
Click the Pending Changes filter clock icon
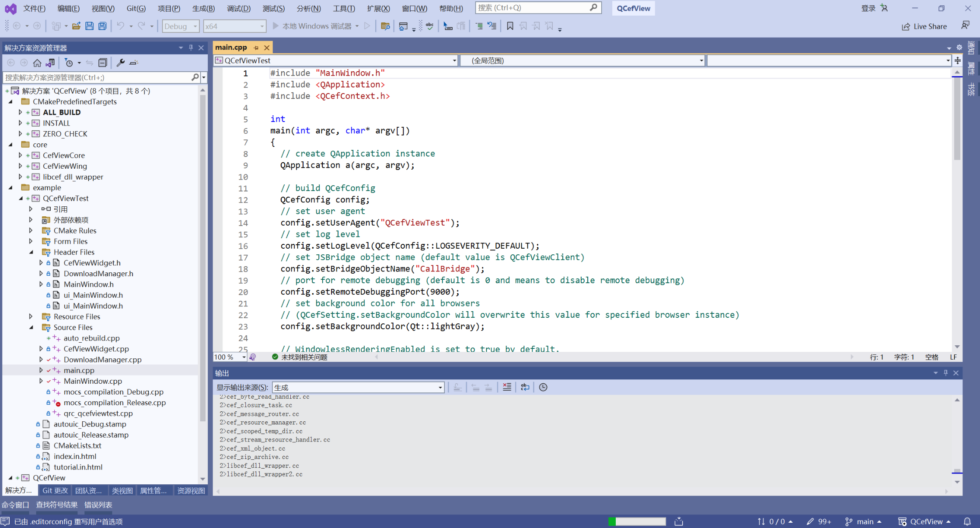click(x=69, y=63)
